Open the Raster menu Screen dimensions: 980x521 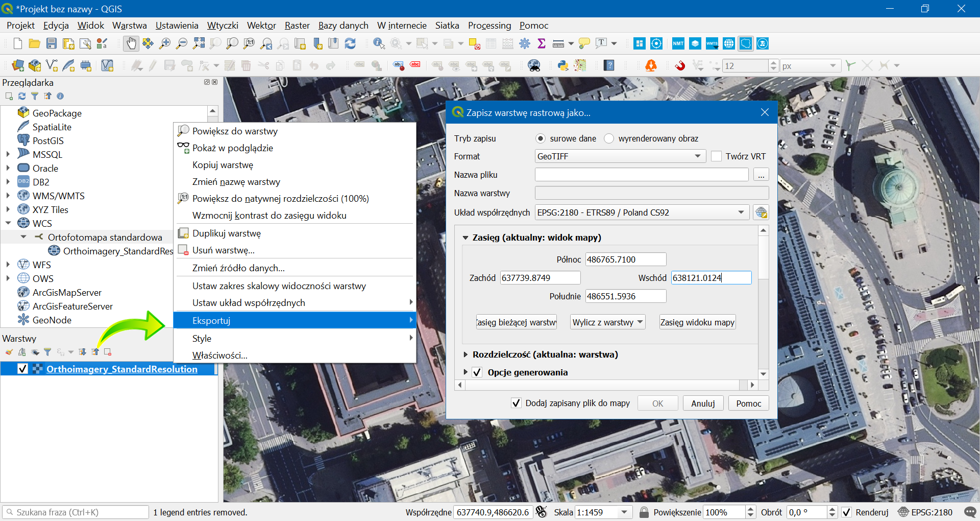(x=297, y=26)
